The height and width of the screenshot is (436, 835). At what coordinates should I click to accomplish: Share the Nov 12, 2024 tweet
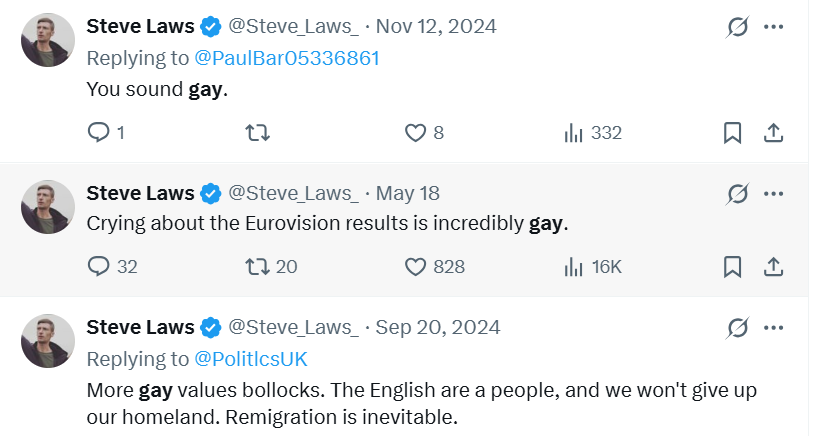(773, 133)
